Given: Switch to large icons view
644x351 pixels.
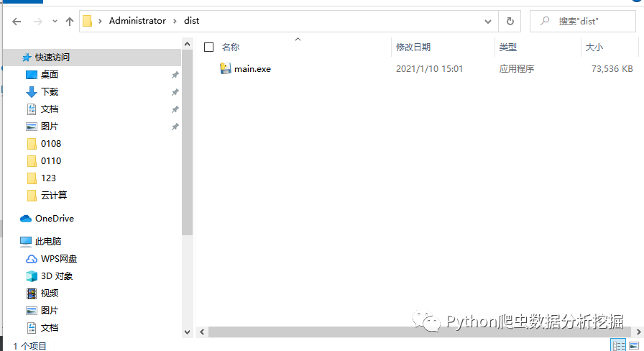Looking at the screenshot, I should point(634,345).
